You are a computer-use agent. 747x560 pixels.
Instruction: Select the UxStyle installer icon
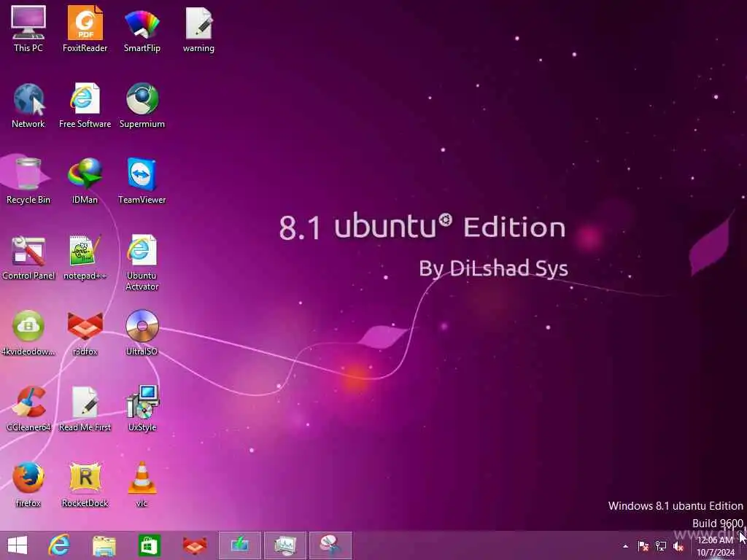(x=142, y=408)
